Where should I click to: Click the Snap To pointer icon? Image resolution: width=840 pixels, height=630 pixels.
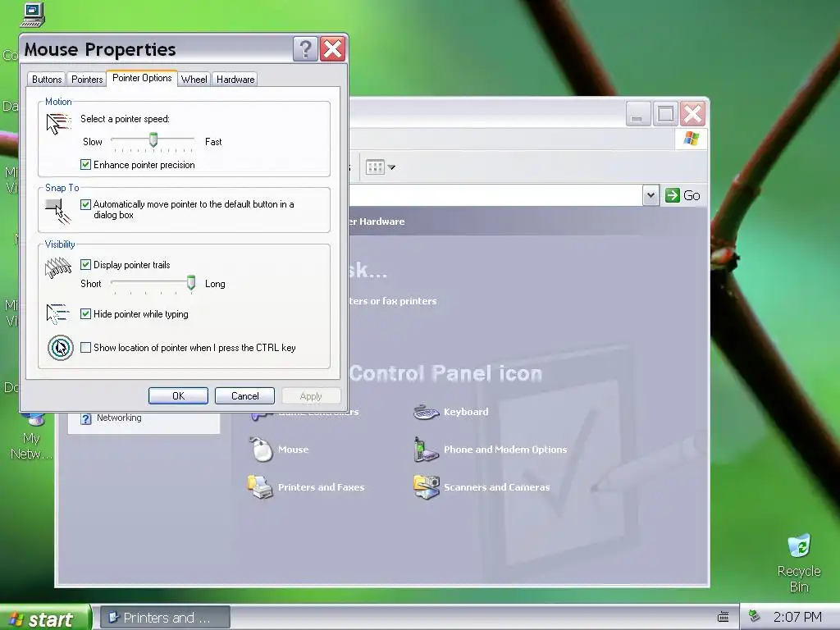coord(58,211)
